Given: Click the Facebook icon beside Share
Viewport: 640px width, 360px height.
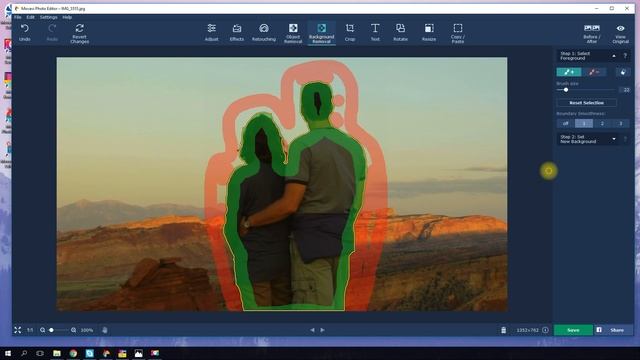Looking at the screenshot, I should coord(599,330).
